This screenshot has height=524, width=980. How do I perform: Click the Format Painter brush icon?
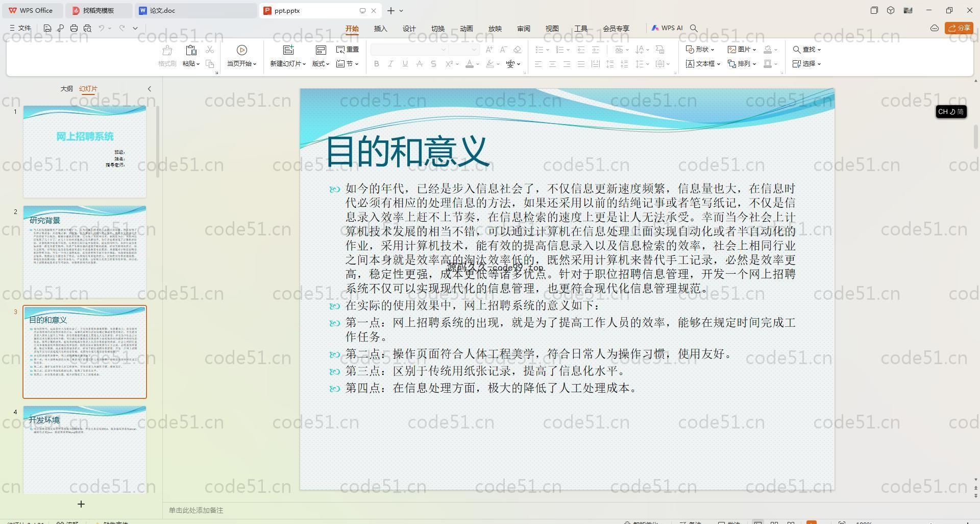point(167,50)
